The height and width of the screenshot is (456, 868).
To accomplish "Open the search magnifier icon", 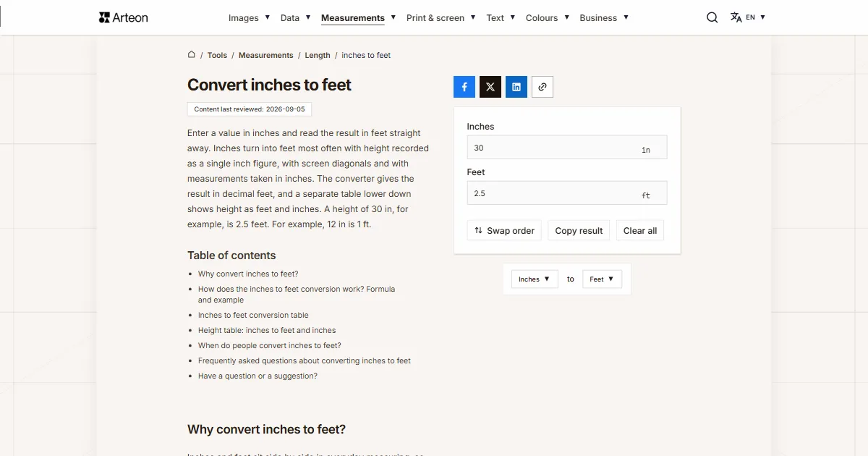I will (x=712, y=17).
